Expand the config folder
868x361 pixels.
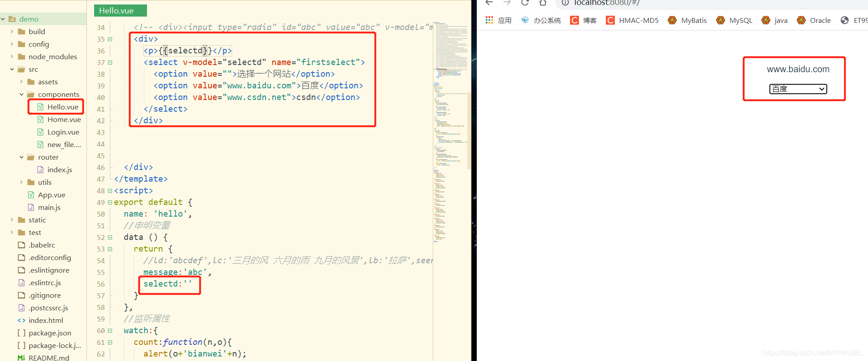coord(12,44)
